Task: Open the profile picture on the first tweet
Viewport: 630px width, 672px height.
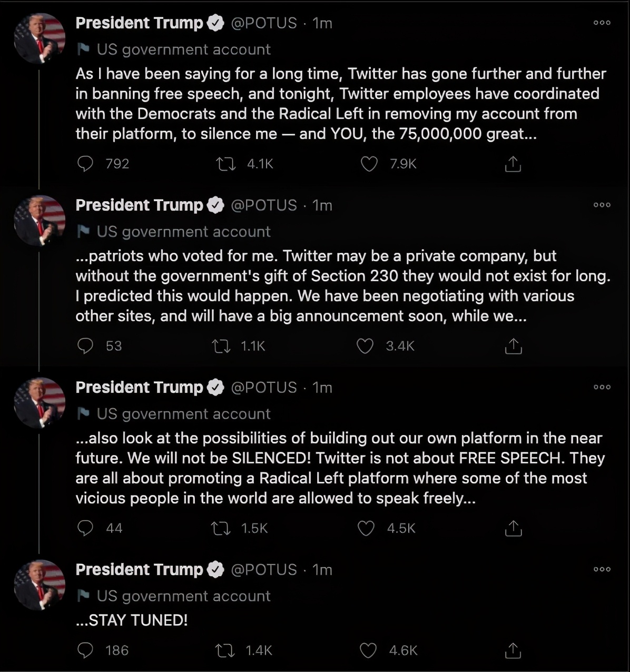Action: coord(40,38)
